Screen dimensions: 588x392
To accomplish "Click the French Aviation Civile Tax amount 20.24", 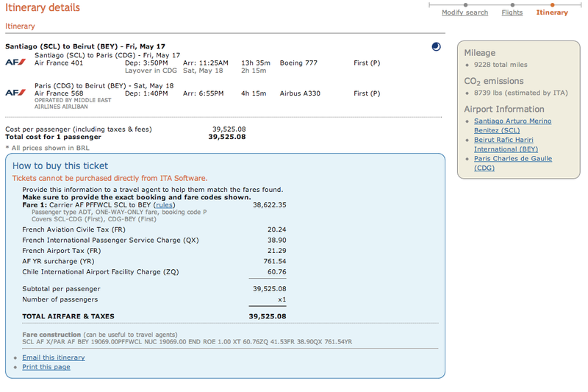I will point(277,229).
